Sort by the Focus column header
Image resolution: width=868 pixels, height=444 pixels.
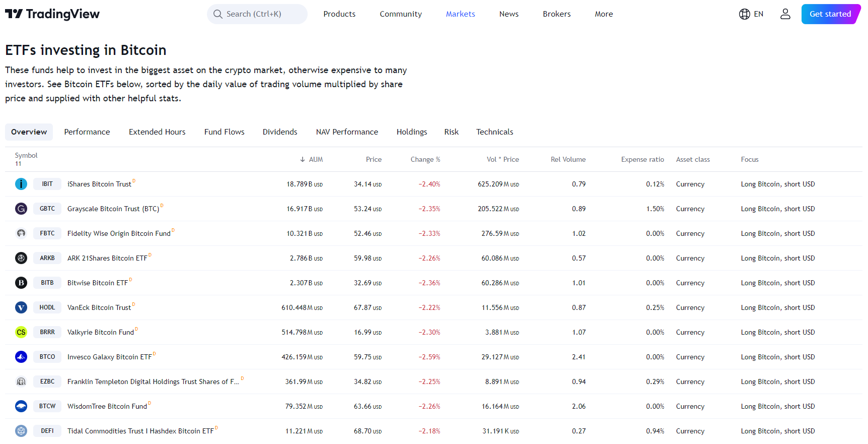pyautogui.click(x=750, y=159)
